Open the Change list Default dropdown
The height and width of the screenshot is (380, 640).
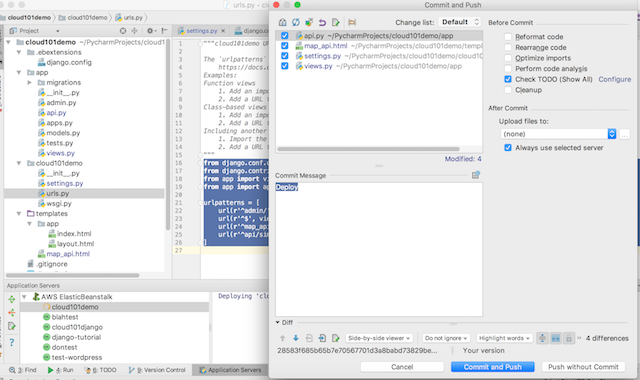click(x=460, y=22)
